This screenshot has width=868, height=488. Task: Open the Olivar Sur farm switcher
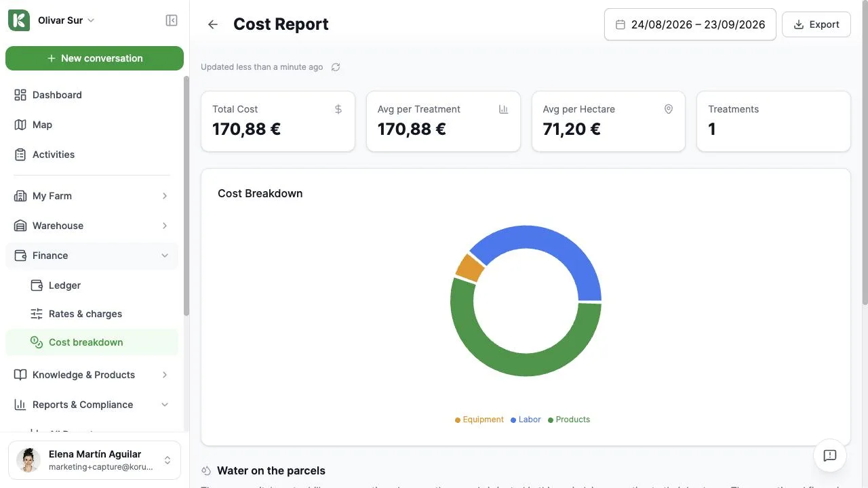66,20
